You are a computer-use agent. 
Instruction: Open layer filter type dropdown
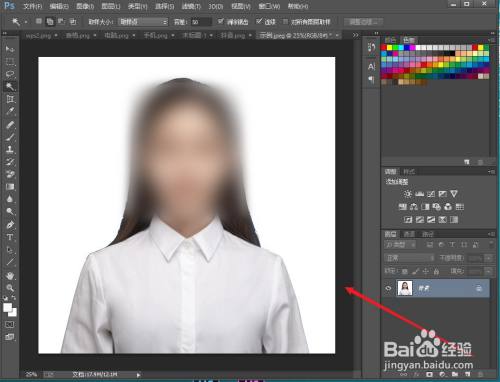tap(400, 245)
